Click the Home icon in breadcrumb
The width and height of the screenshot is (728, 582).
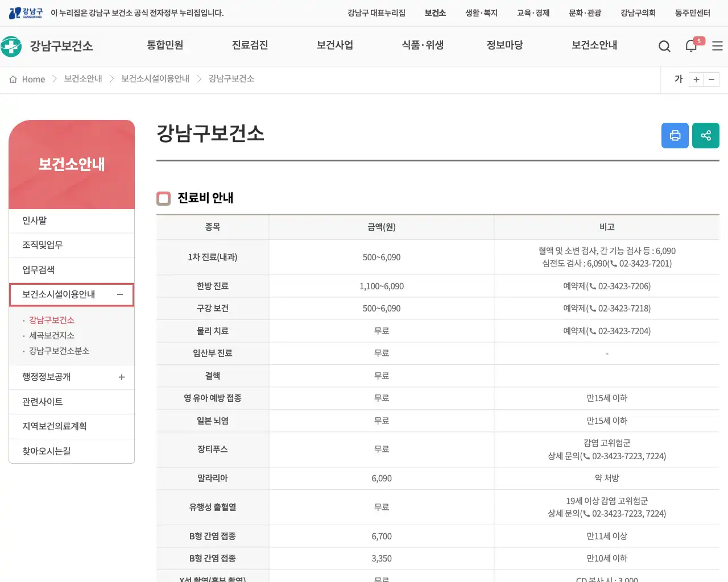click(13, 79)
